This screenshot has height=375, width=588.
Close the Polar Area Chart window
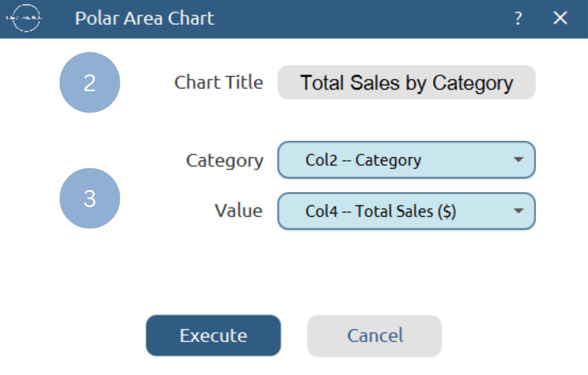pyautogui.click(x=560, y=18)
